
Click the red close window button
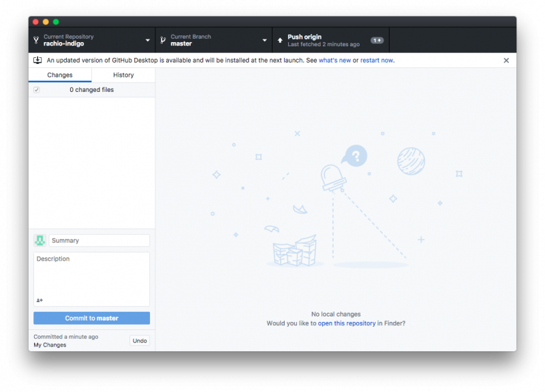click(35, 22)
